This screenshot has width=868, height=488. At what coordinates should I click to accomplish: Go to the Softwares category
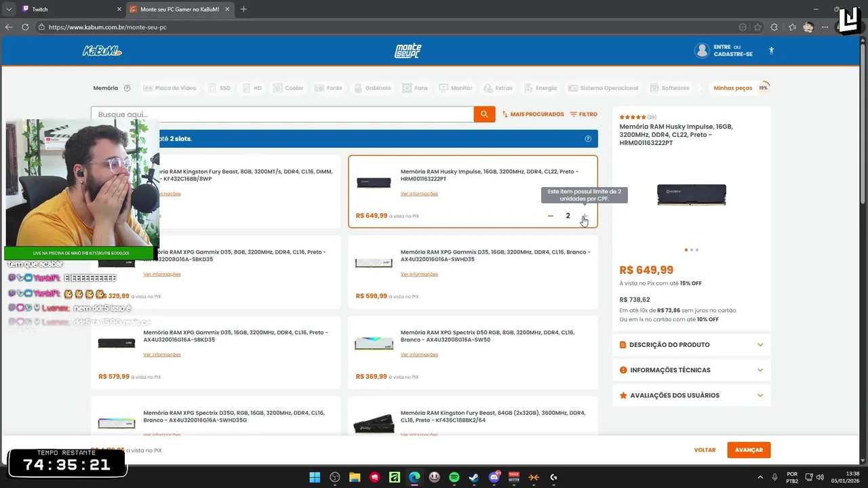click(669, 88)
